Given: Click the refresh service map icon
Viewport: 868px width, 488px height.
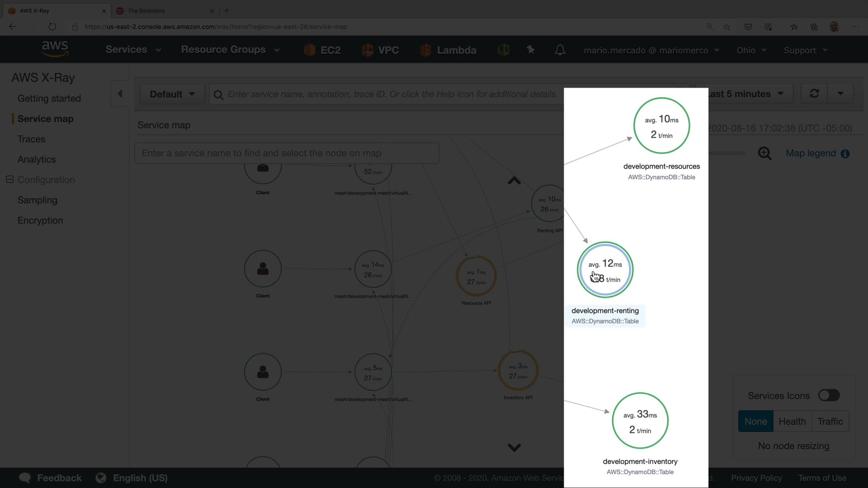Looking at the screenshot, I should pos(814,94).
